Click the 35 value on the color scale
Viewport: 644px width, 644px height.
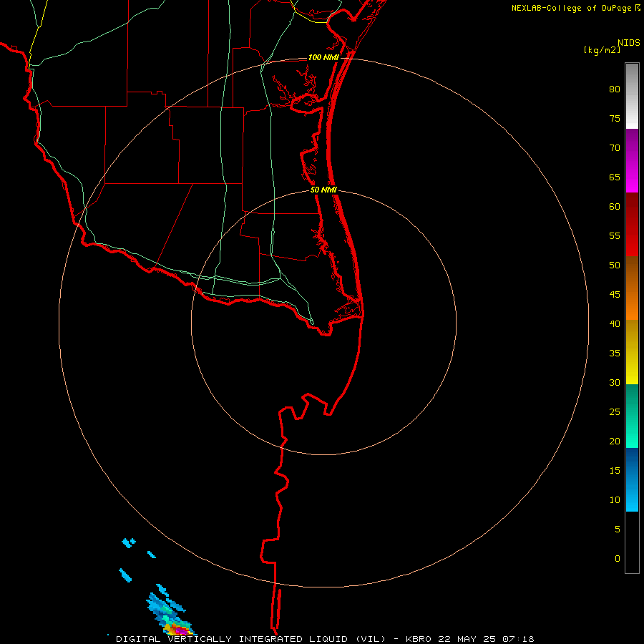[615, 353]
